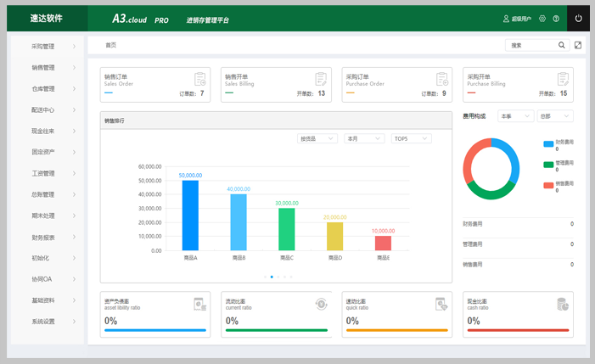Click the search magnifier icon
The width and height of the screenshot is (595, 364).
(561, 45)
